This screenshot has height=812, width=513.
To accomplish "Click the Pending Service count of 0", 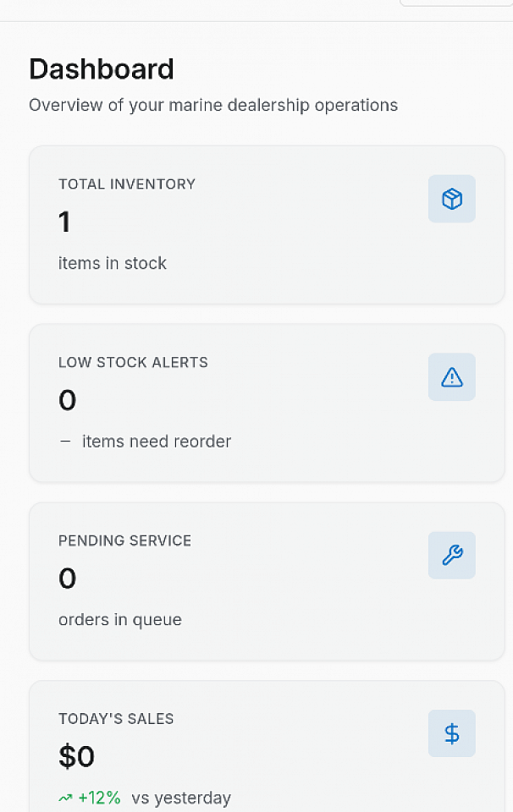I will (68, 579).
